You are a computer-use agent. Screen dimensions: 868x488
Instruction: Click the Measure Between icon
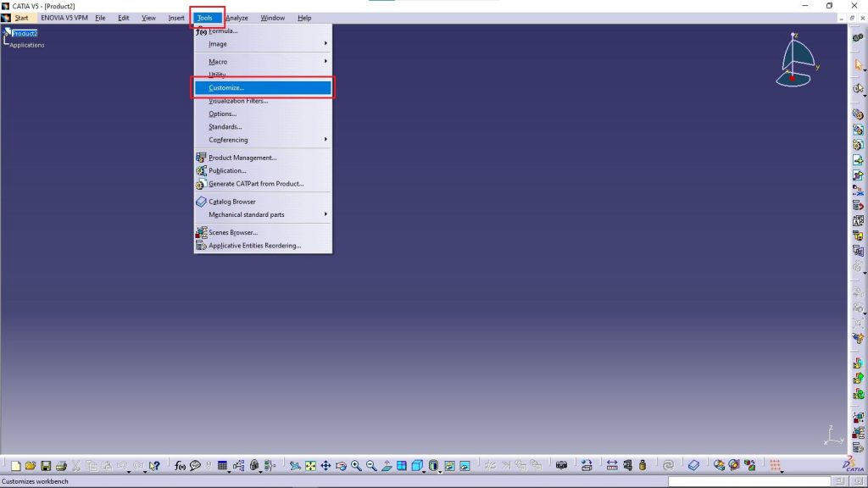tap(612, 466)
